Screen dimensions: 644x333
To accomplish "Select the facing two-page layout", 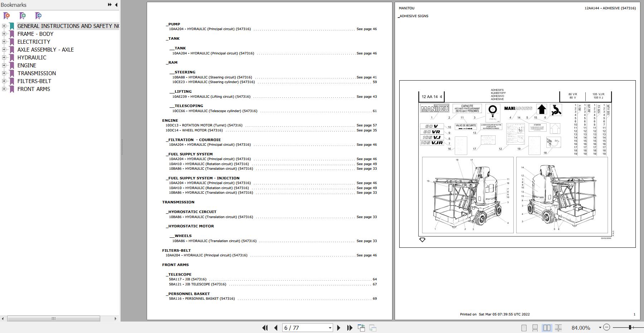I will click(547, 328).
